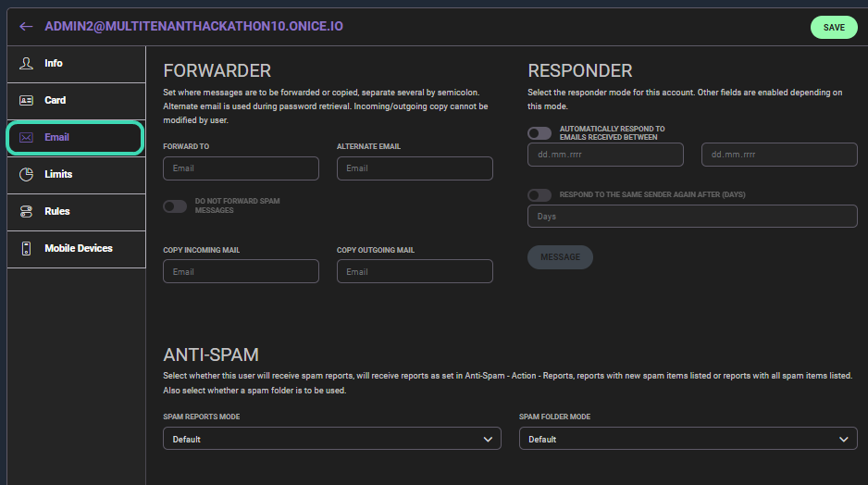Click the Email envelope icon
This screenshot has height=485, width=868.
tap(26, 138)
